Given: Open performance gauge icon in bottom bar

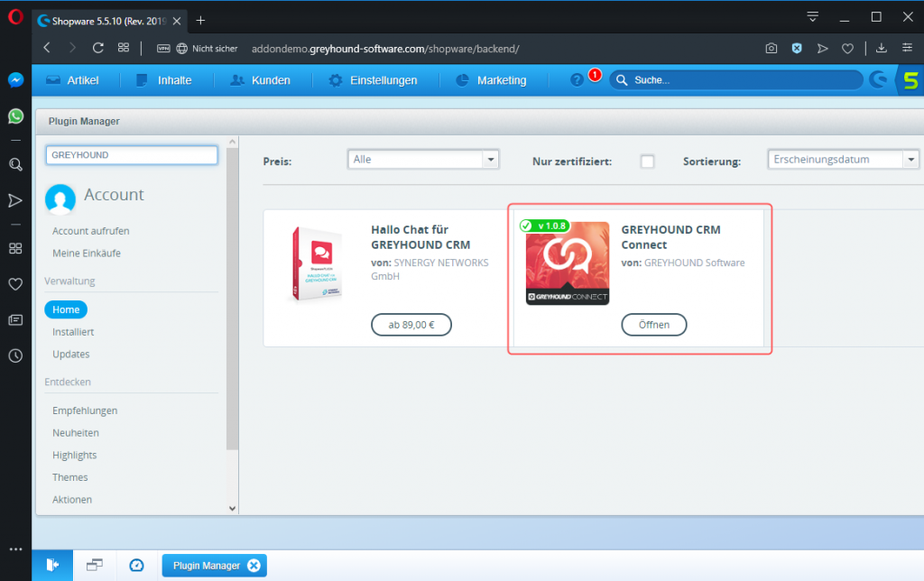Looking at the screenshot, I should pyautogui.click(x=137, y=565).
